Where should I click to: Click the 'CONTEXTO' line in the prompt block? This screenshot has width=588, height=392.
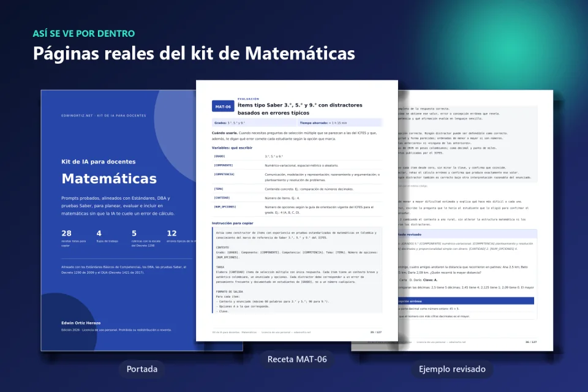(x=222, y=247)
